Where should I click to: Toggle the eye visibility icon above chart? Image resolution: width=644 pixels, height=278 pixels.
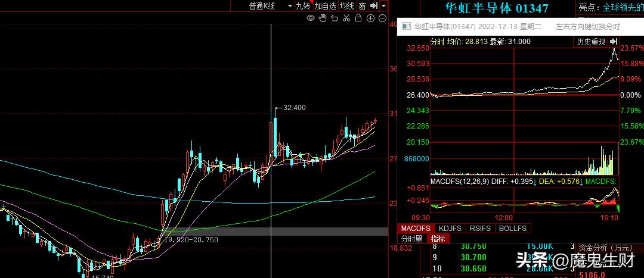tap(311, 18)
